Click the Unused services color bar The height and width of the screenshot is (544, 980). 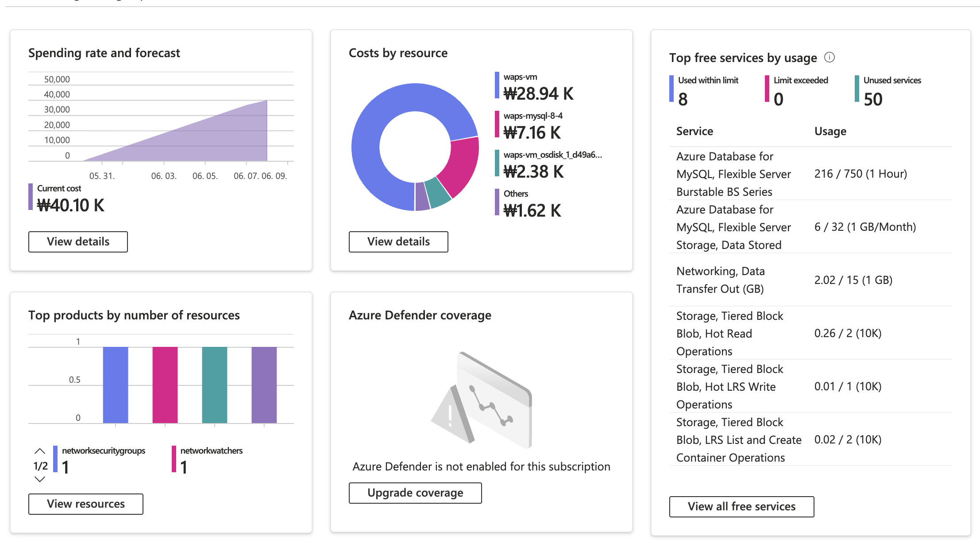pyautogui.click(x=857, y=89)
